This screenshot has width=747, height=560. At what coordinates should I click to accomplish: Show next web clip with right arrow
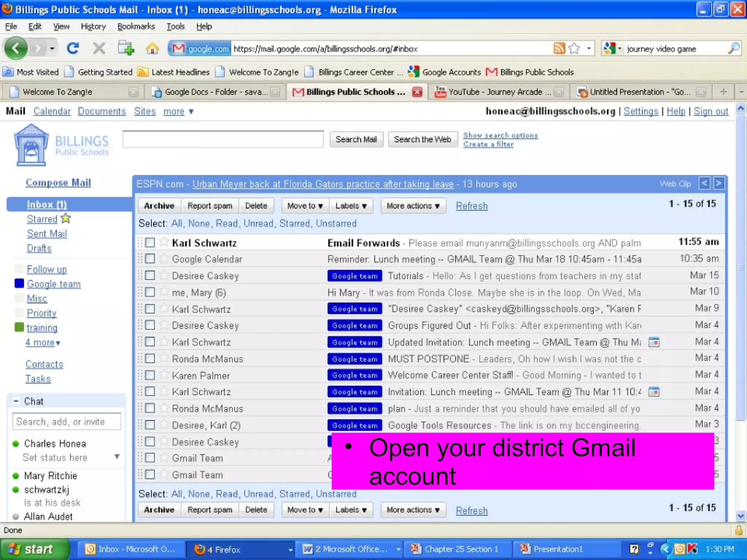719,183
